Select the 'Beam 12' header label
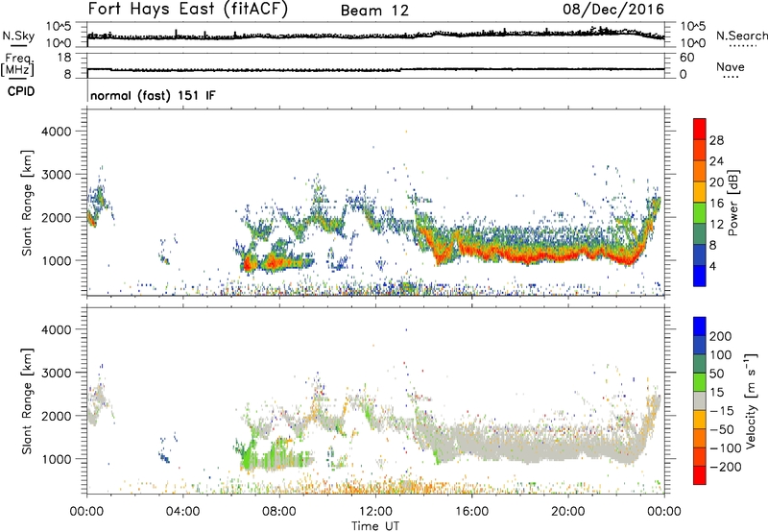The image size is (768, 532). tap(374, 11)
